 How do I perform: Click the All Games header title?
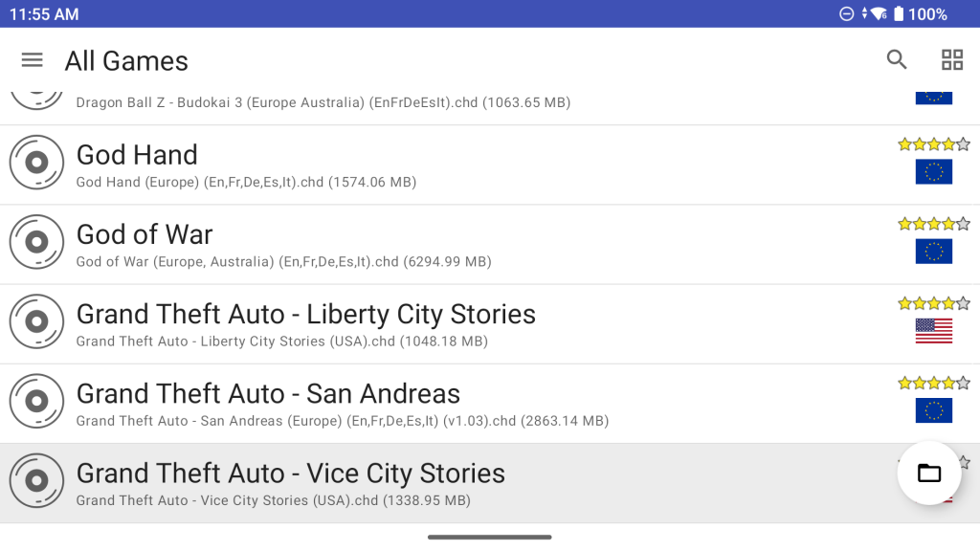(x=126, y=61)
